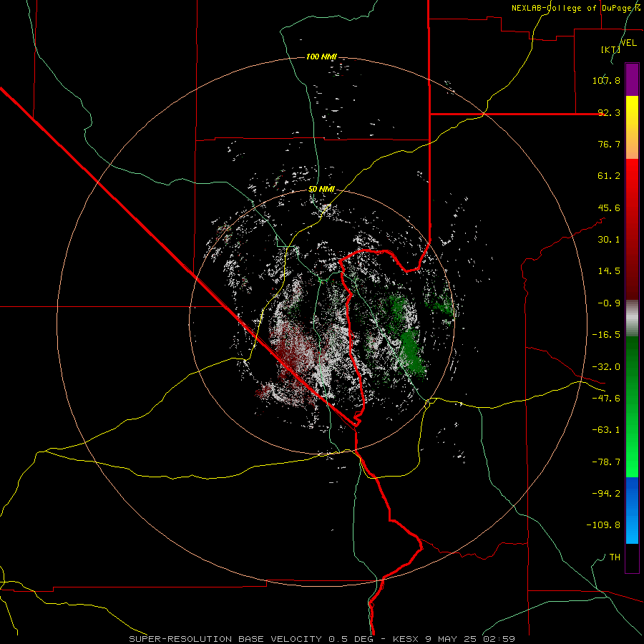The width and height of the screenshot is (644, 644).
Task: Click the -109.8 velocity scale value
Action: coord(603,525)
